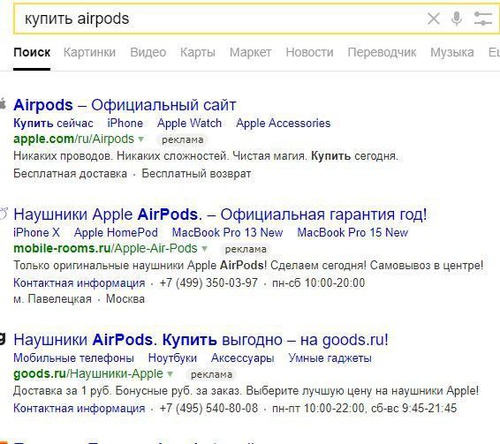Open the Apple Watch sitelink
500x444 pixels.
pos(189,123)
